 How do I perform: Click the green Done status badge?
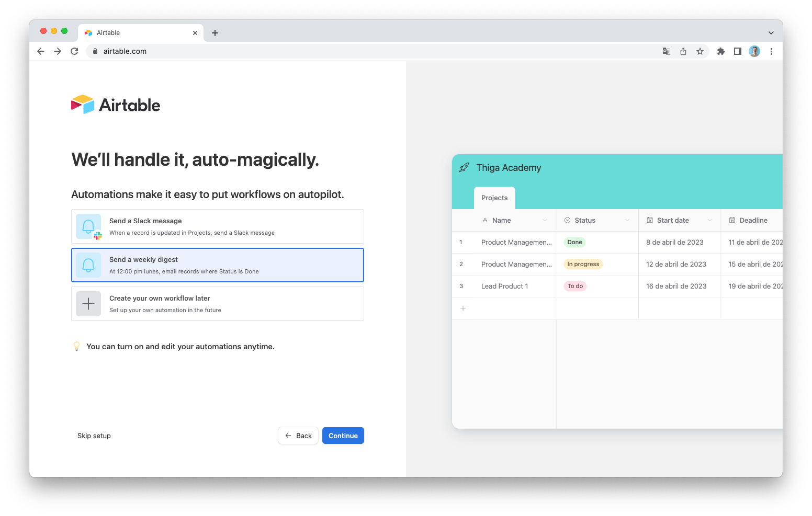574,242
